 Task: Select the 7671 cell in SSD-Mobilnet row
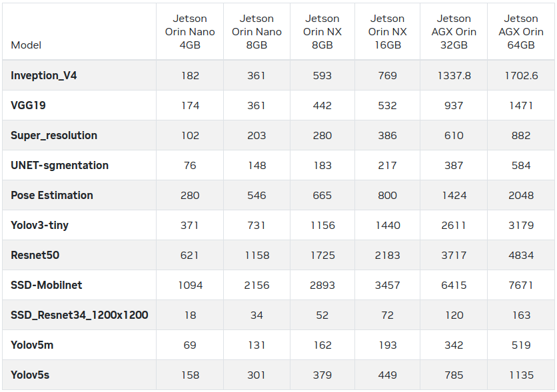tap(521, 286)
